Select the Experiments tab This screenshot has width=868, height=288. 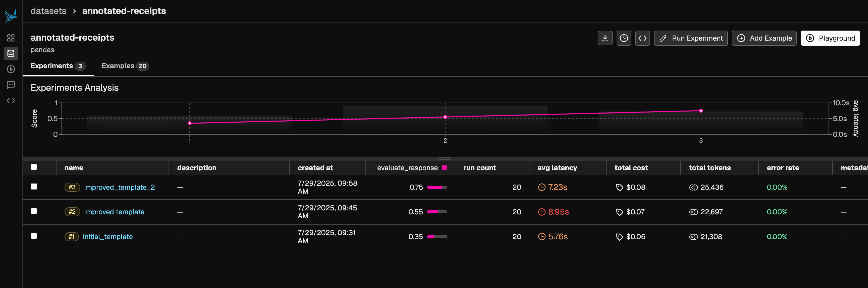(x=57, y=66)
